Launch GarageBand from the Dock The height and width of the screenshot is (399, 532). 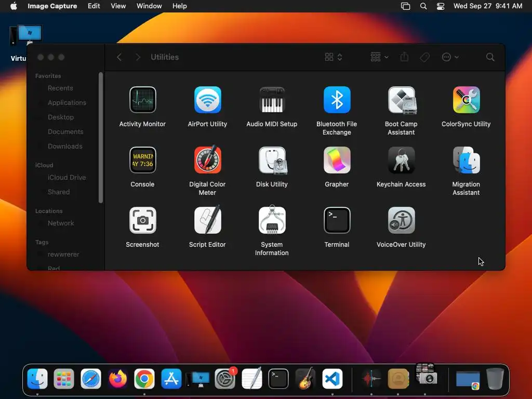click(x=305, y=378)
